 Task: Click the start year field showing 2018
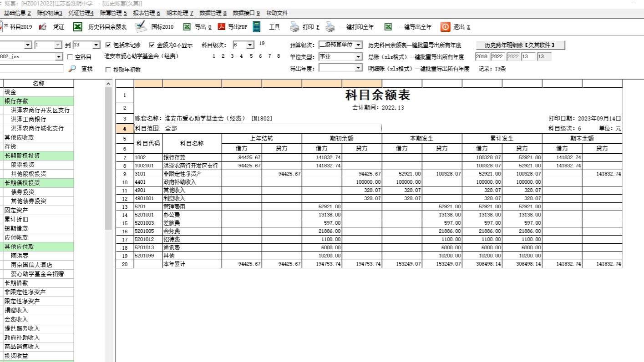point(482,57)
